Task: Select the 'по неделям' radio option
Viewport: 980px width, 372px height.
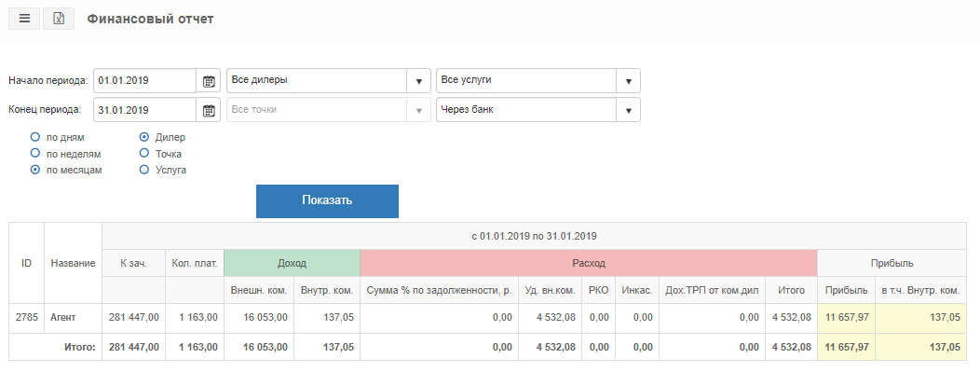Action: tap(35, 153)
